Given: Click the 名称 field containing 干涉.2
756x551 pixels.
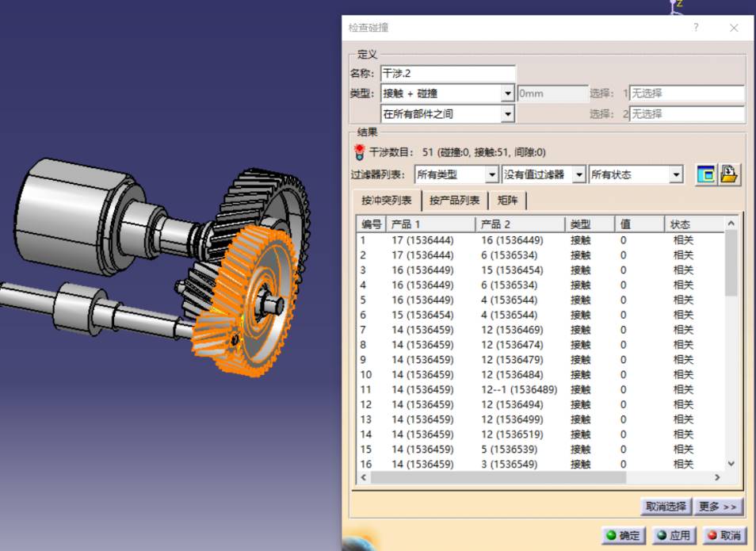Looking at the screenshot, I should [x=448, y=74].
